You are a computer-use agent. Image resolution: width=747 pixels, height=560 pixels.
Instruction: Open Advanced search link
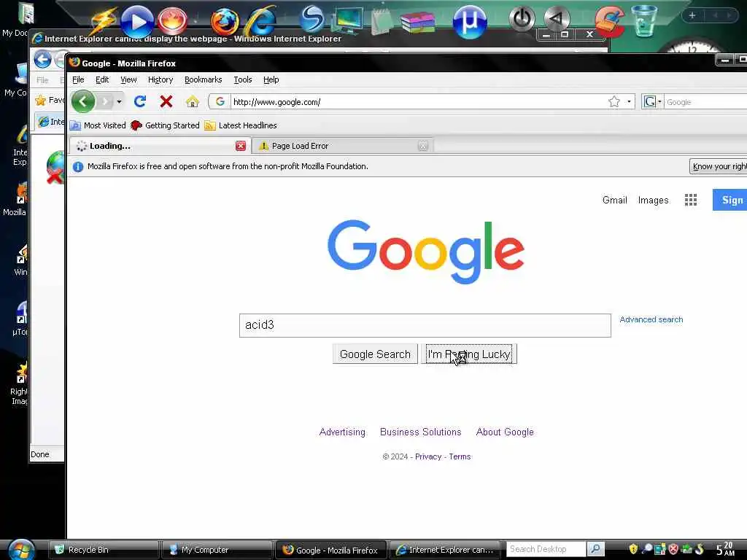tap(651, 319)
